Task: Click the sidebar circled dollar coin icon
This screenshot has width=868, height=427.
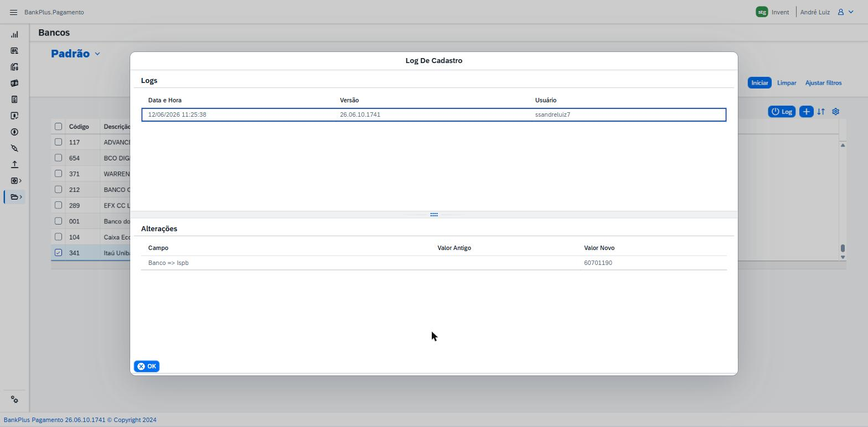Action: click(x=14, y=132)
